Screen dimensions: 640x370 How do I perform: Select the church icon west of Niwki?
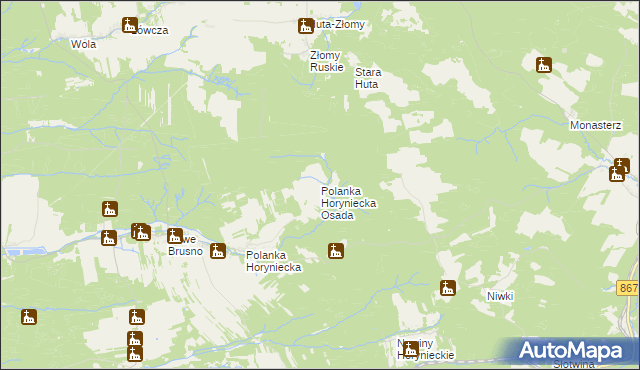coord(448,288)
